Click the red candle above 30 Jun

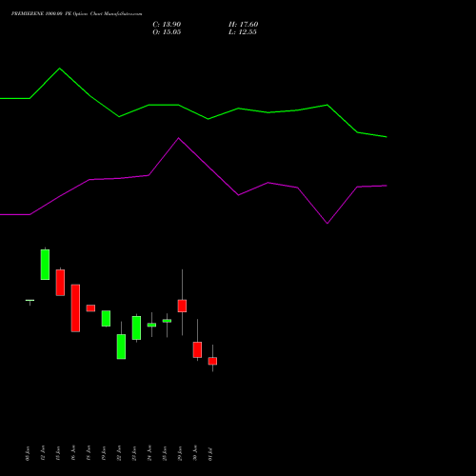[197, 349]
